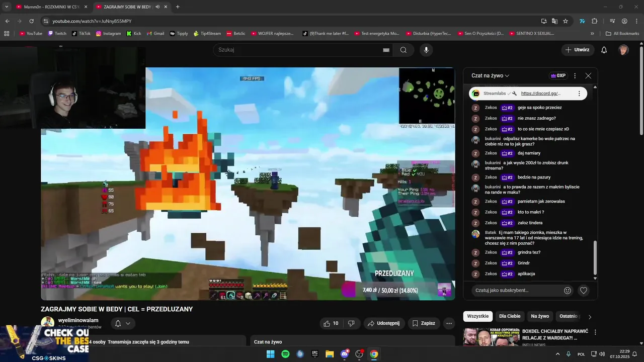The height and width of the screenshot is (362, 644).
Task: Click the 0XP points badge
Action: pyautogui.click(x=558, y=76)
